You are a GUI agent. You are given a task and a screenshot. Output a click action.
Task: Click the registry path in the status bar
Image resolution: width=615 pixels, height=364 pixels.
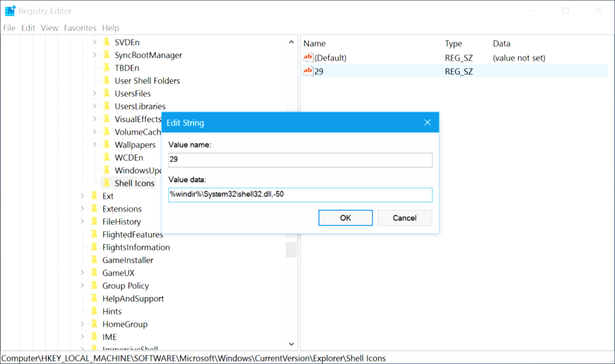coord(193,358)
